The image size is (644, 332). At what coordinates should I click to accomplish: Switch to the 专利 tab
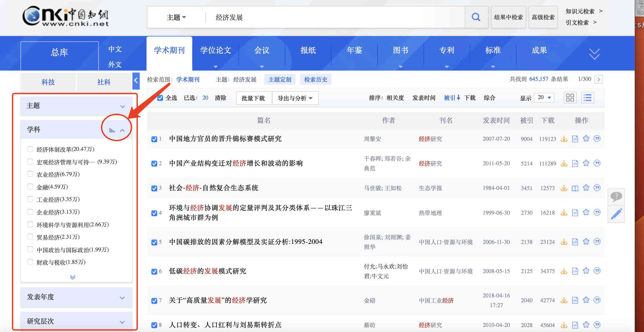click(447, 50)
